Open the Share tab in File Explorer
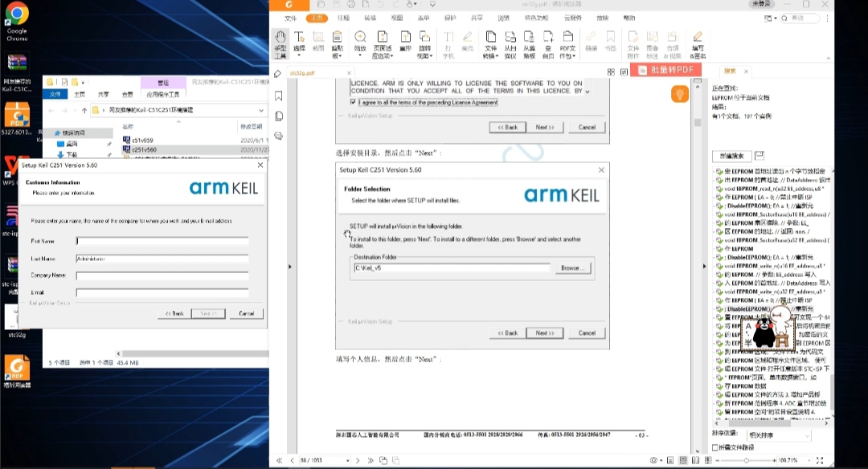The width and height of the screenshot is (868, 469). pos(104,95)
